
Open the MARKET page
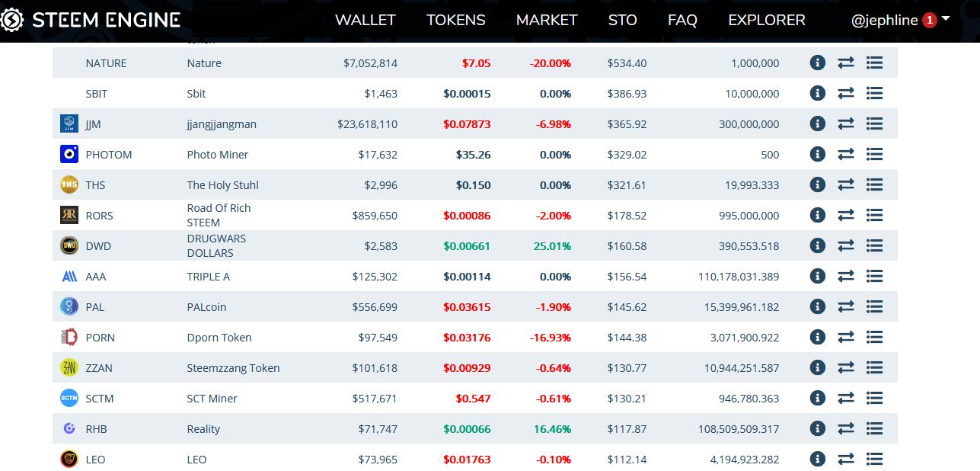point(547,21)
